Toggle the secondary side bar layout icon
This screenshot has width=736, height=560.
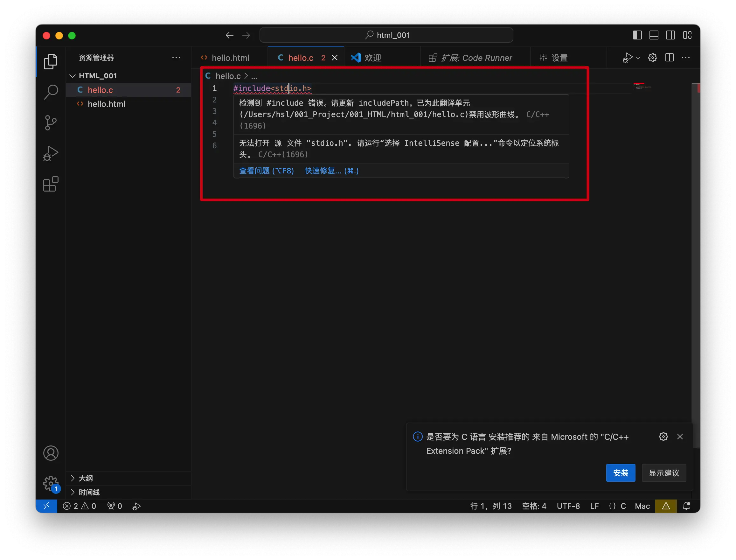point(670,35)
